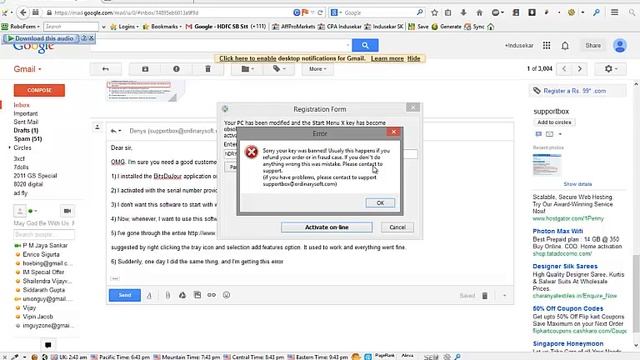Open the Bookmarks toolbar menu
The image size is (640, 360).
pos(162,27)
